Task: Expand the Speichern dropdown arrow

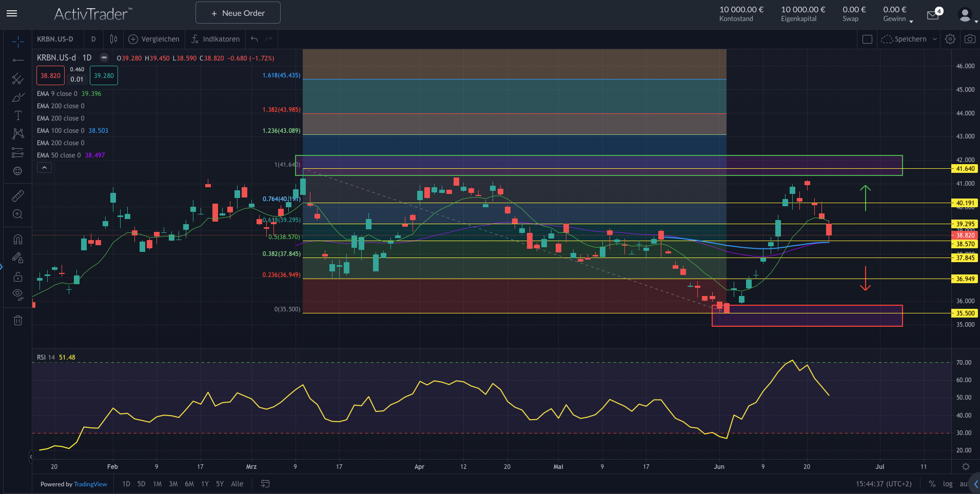Action: tap(934, 39)
